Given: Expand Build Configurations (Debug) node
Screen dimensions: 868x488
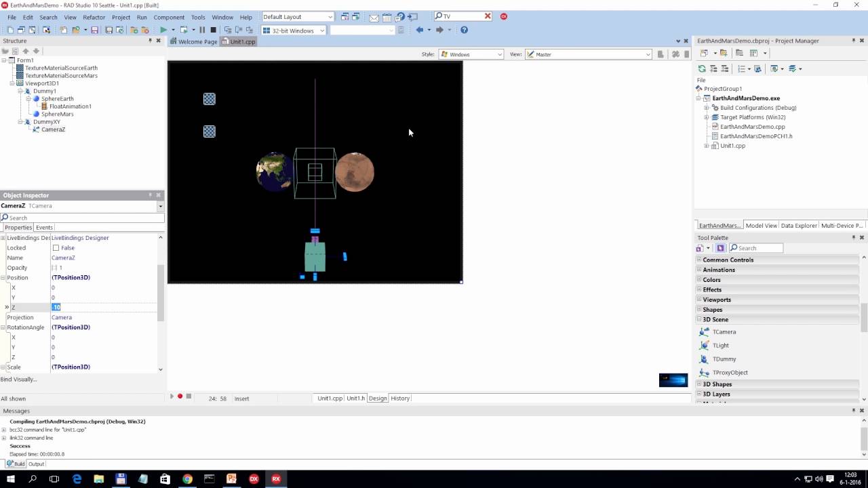Looking at the screenshot, I should click(706, 108).
